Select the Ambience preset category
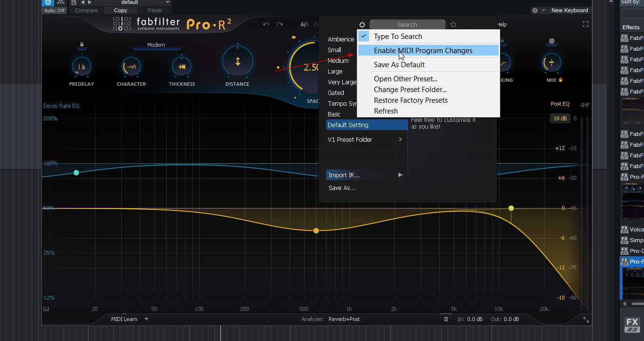 click(x=341, y=39)
